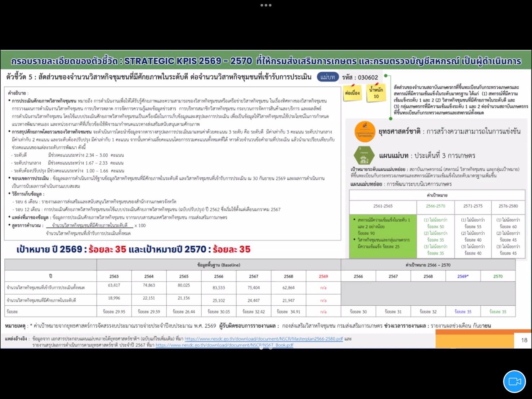The image size is (532, 399).
Task: Click the orange national strategy circle icon
Action: click(x=365, y=132)
